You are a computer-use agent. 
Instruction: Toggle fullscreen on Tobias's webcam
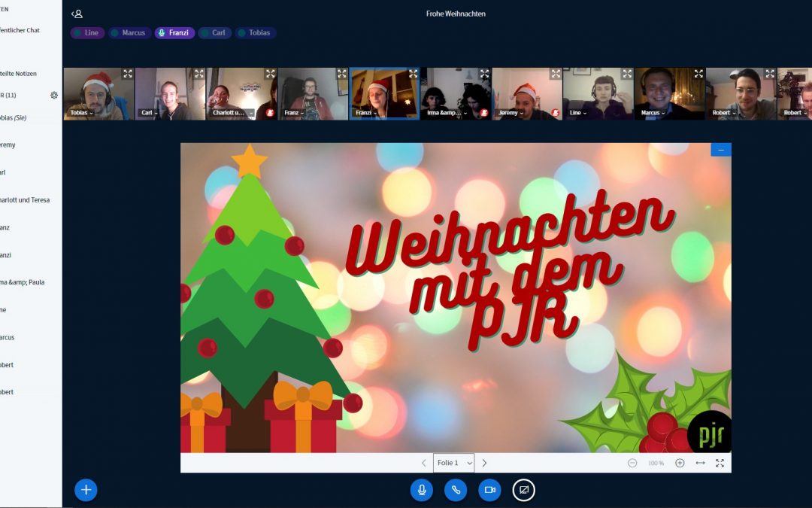pos(126,74)
